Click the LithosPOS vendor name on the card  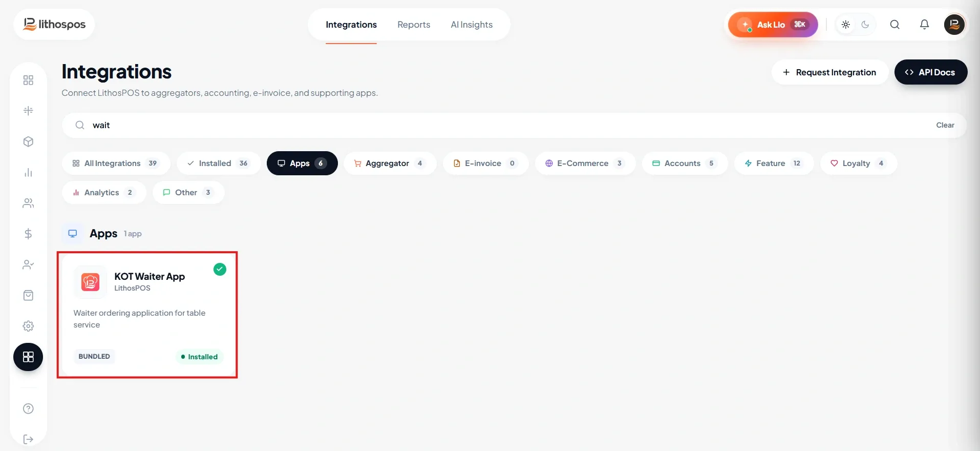click(132, 288)
